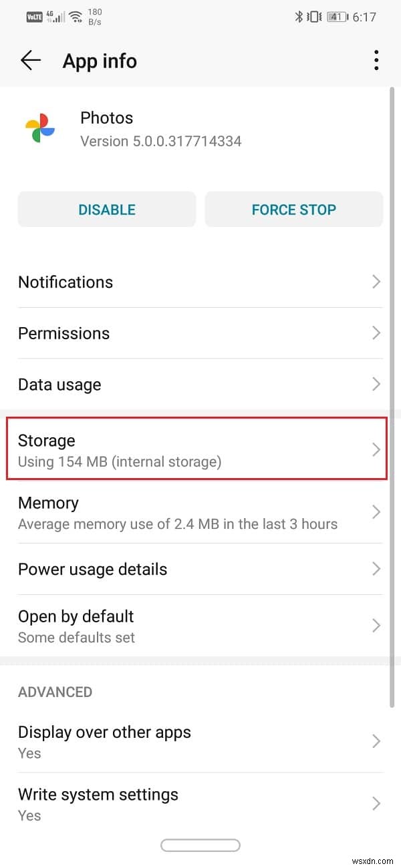Tap FORCE STOP button
Screen dimensions: 401x868
point(293,209)
